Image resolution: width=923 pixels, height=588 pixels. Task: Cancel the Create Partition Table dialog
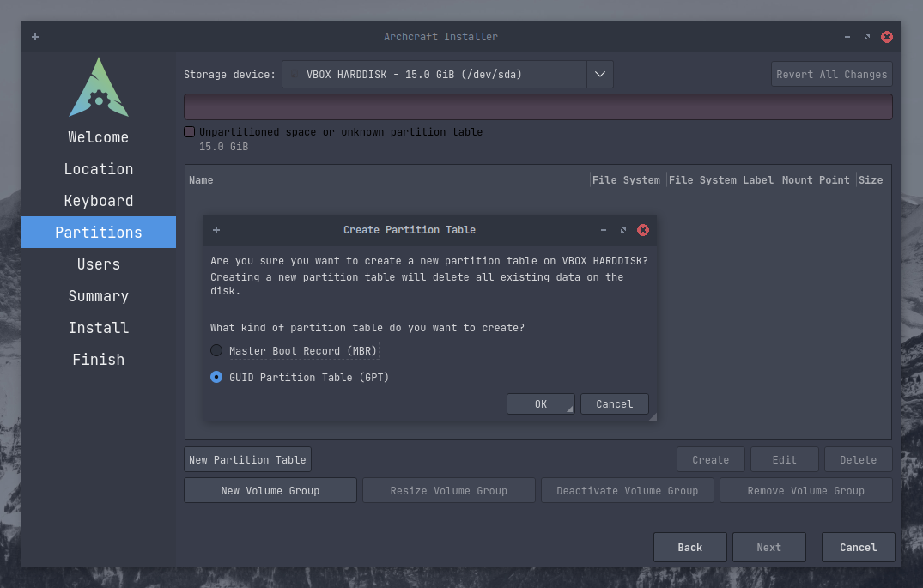point(614,404)
